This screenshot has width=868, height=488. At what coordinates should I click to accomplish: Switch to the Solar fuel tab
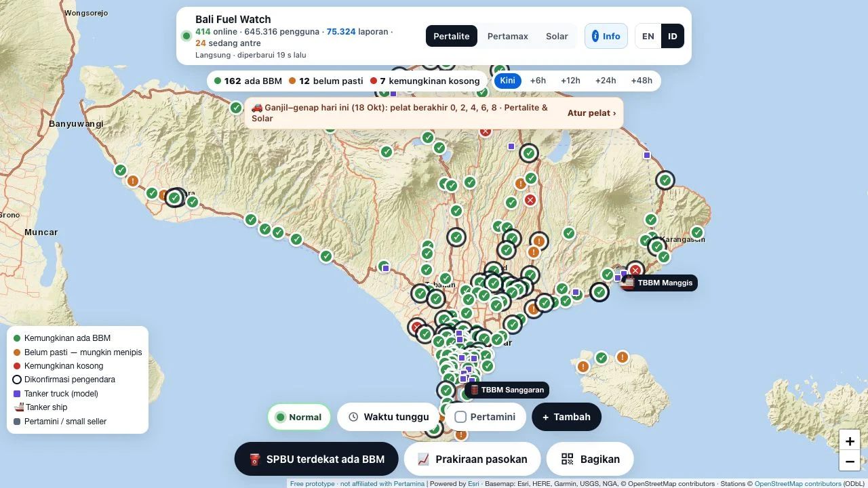557,36
